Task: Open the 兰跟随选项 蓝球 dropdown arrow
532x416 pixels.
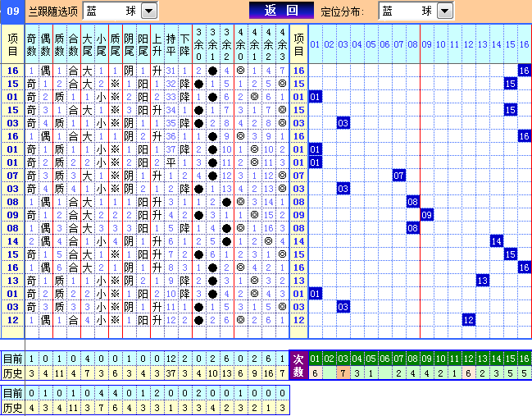Action: pos(148,11)
